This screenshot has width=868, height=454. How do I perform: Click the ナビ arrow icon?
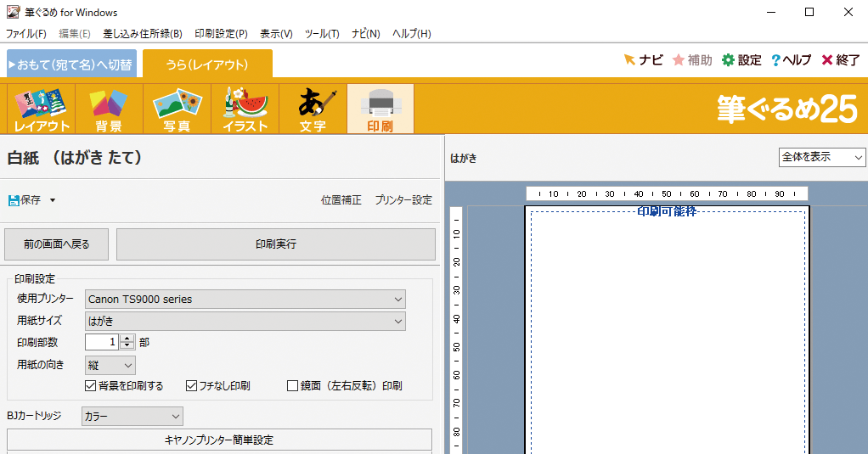pyautogui.click(x=629, y=59)
